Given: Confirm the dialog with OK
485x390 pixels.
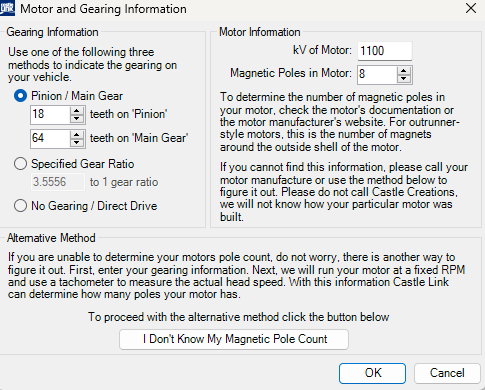Looking at the screenshot, I should pyautogui.click(x=372, y=373).
